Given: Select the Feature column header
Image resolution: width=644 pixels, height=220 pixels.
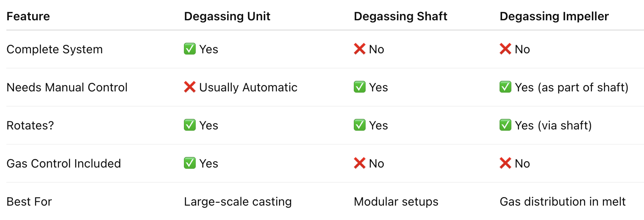Looking at the screenshot, I should click(x=28, y=16).
